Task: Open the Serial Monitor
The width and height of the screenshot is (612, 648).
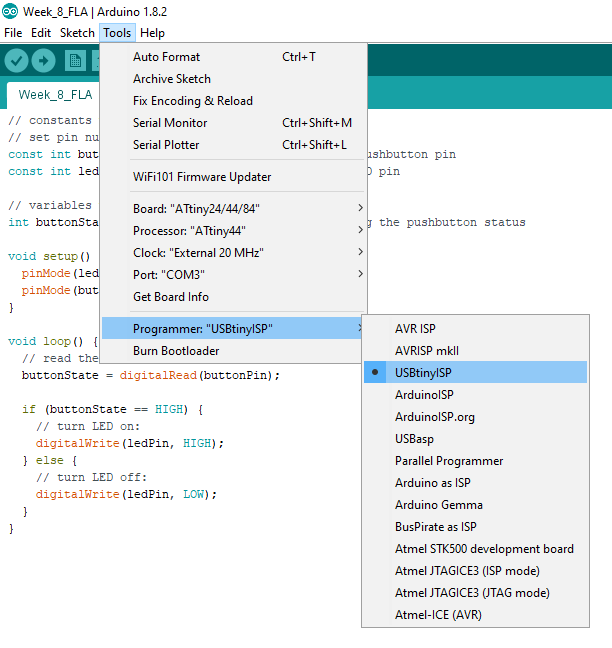Action: click(170, 123)
